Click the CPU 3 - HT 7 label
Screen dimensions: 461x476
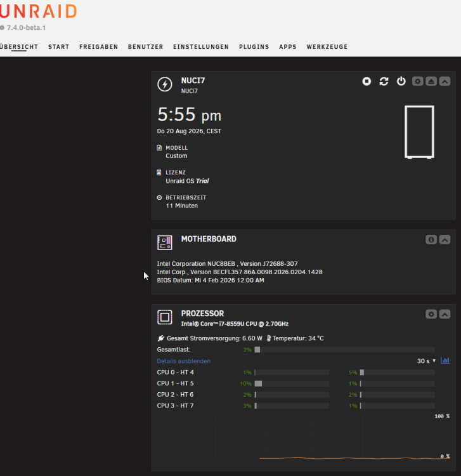pos(175,406)
